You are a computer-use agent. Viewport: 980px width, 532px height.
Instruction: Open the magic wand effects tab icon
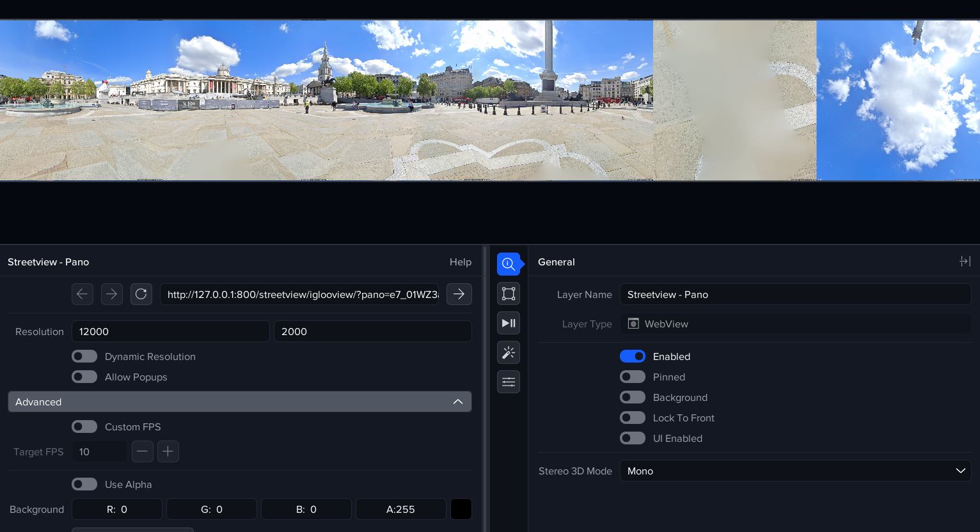[x=509, y=352]
